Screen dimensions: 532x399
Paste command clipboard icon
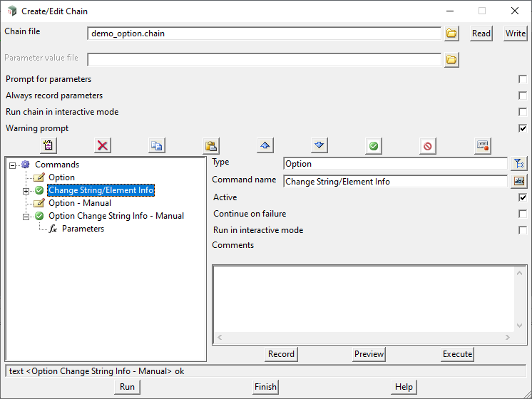[x=211, y=146]
